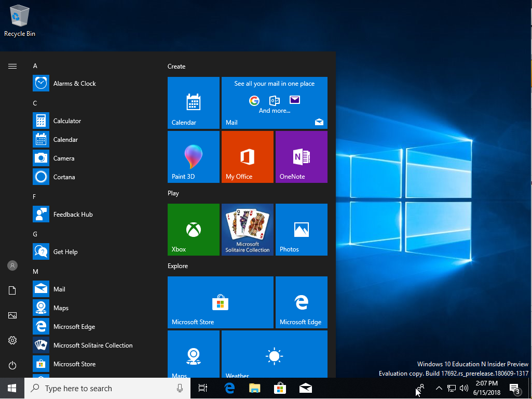Click the letter M section header
The height and width of the screenshot is (399, 532).
(x=35, y=271)
